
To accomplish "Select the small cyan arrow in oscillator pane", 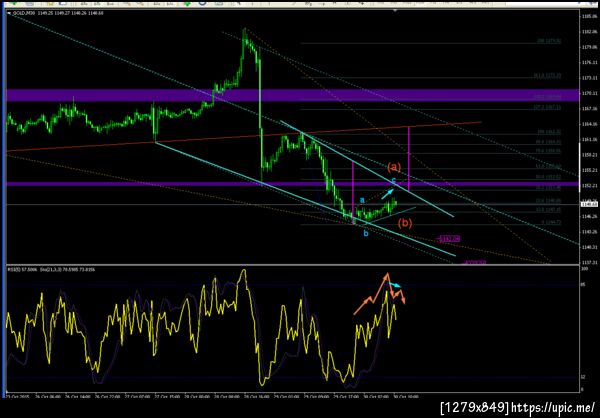I will coord(395,284).
